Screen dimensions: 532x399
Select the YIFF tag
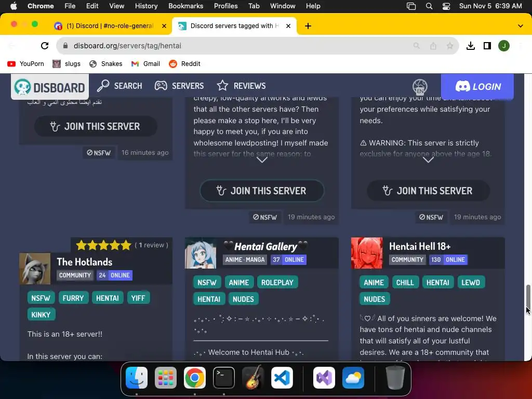click(138, 298)
